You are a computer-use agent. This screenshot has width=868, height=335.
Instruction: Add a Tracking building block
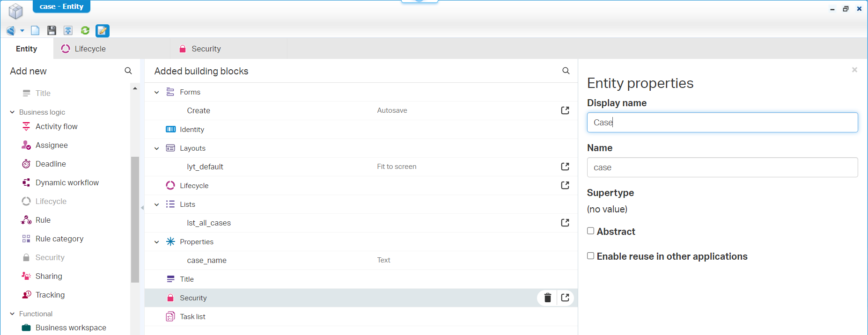(50, 295)
